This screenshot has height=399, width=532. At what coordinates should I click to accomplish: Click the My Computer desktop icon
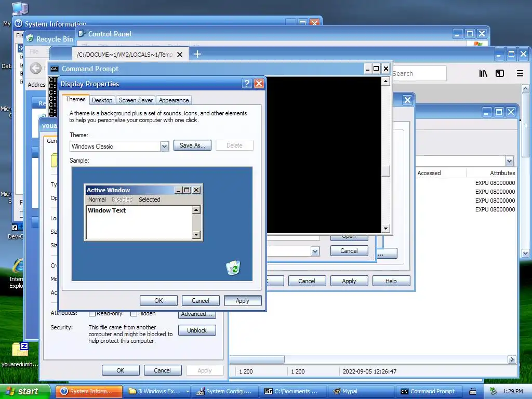pos(19,8)
